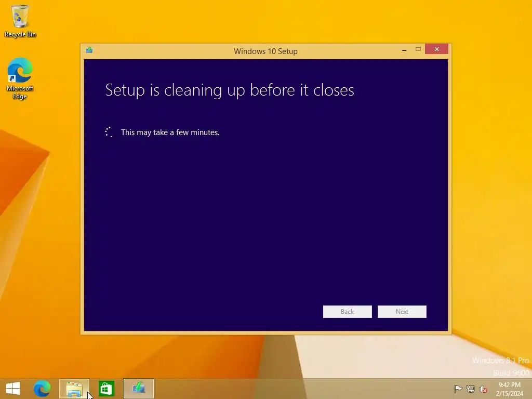The image size is (532, 399).
Task: Click the 'Setup is cleaning up before it closes' heading
Action: click(x=230, y=90)
